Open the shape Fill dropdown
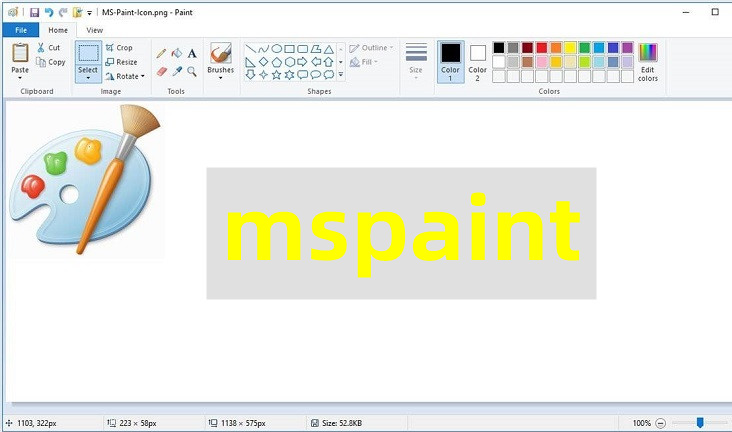Screen dimensions: 732x432 click(x=364, y=62)
